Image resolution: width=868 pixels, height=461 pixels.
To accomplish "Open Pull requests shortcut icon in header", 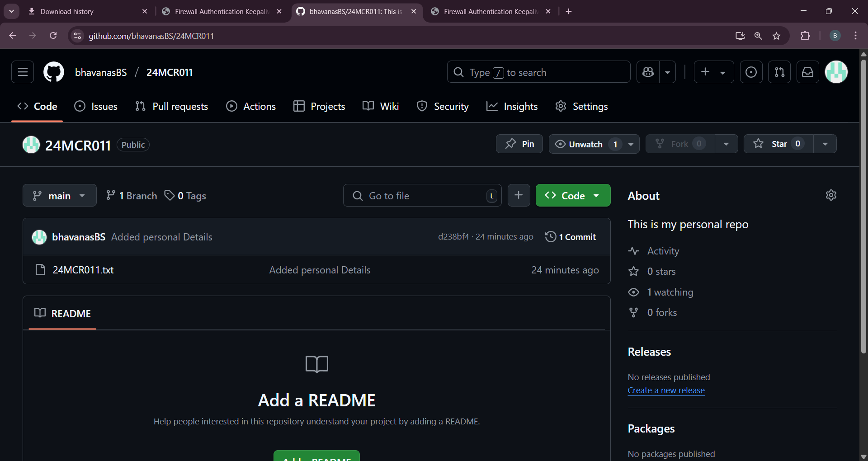I will 779,72.
